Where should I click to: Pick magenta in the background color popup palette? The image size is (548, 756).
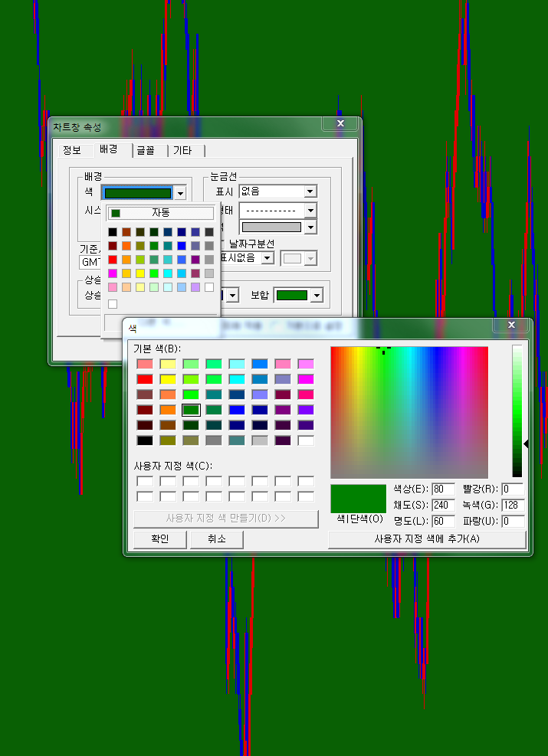tap(113, 273)
